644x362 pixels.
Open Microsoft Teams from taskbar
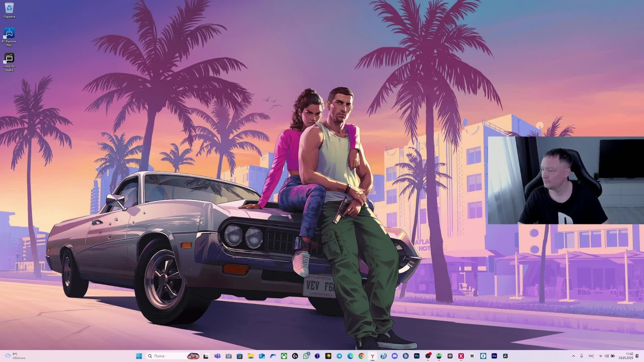coord(217,356)
